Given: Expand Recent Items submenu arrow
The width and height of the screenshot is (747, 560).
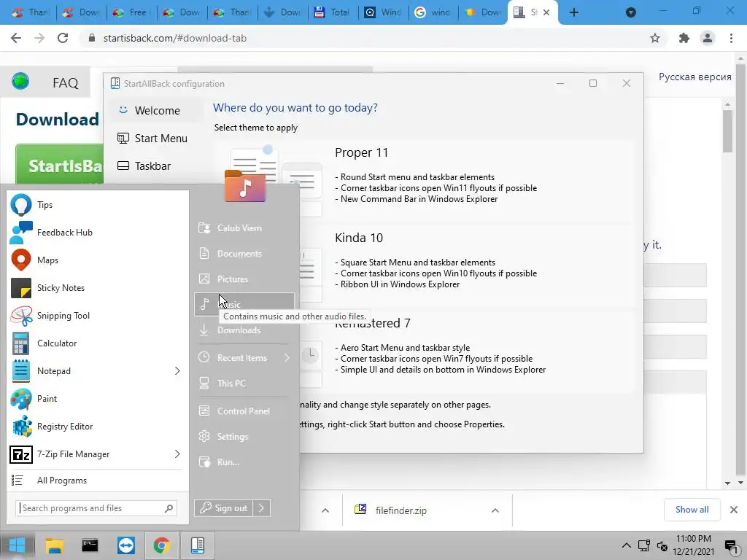Looking at the screenshot, I should 287,357.
